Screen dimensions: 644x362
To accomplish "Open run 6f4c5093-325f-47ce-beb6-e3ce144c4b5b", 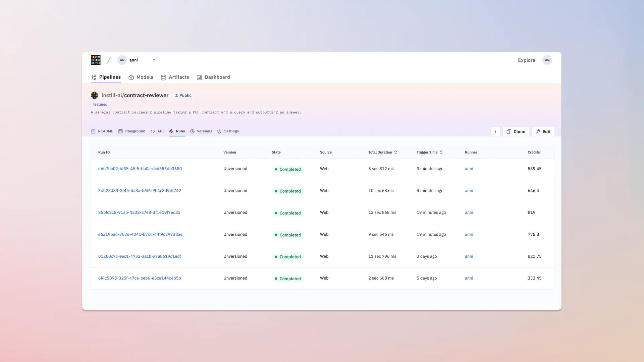I will point(140,278).
